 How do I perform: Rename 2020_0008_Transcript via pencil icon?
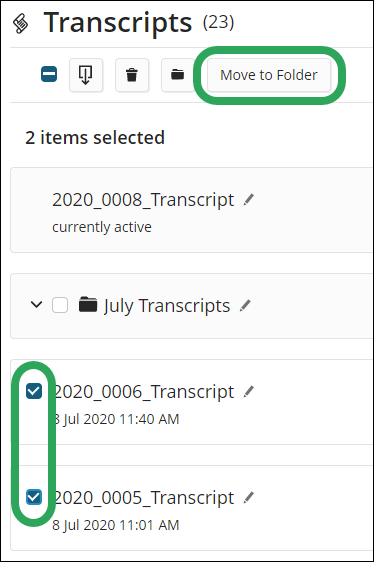248,200
